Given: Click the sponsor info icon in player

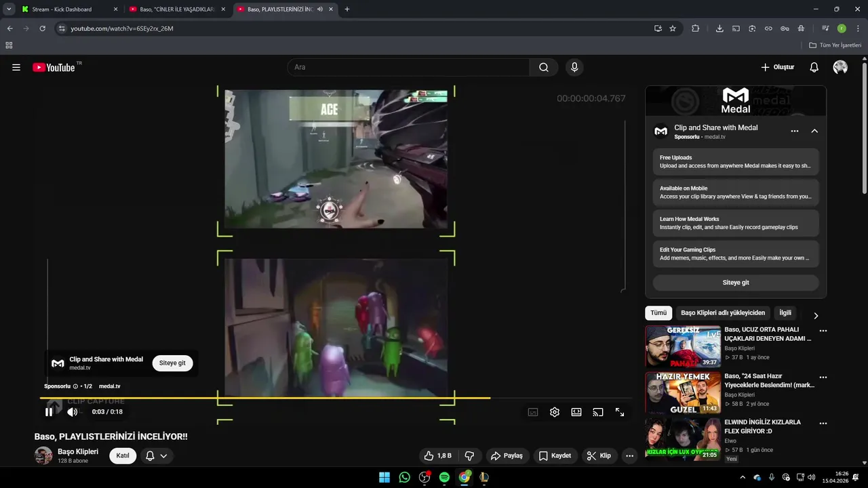Looking at the screenshot, I should [75, 386].
